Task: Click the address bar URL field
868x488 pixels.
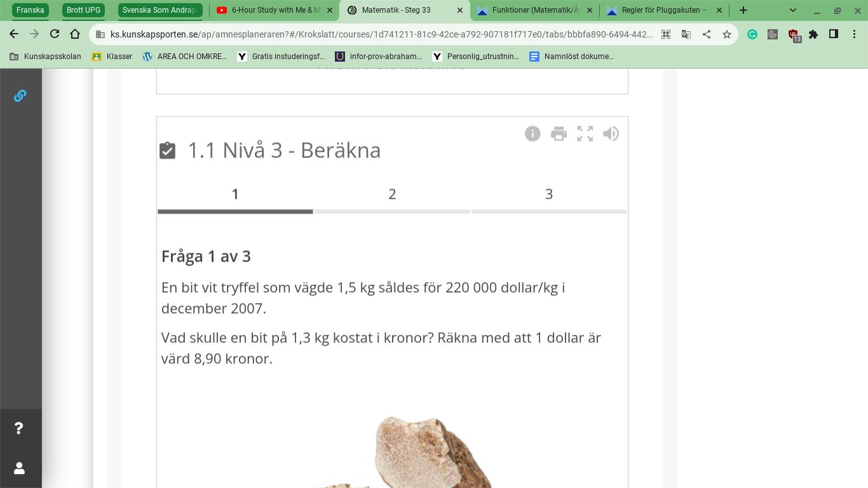Action: 381,34
